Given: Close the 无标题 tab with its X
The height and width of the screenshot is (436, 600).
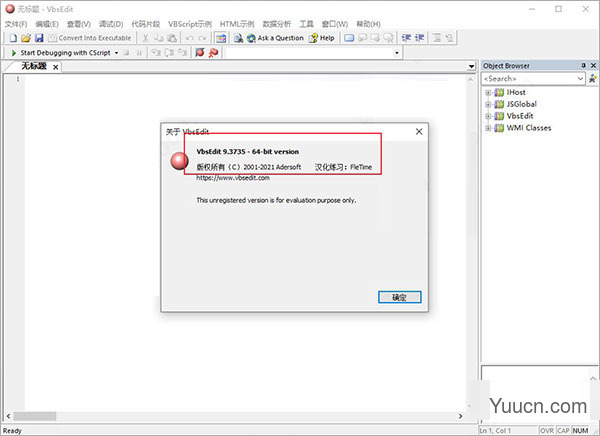Looking at the screenshot, I should [55, 67].
